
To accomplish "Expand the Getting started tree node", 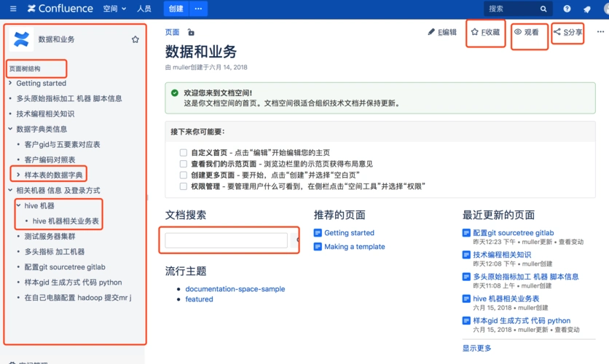I will [x=10, y=83].
